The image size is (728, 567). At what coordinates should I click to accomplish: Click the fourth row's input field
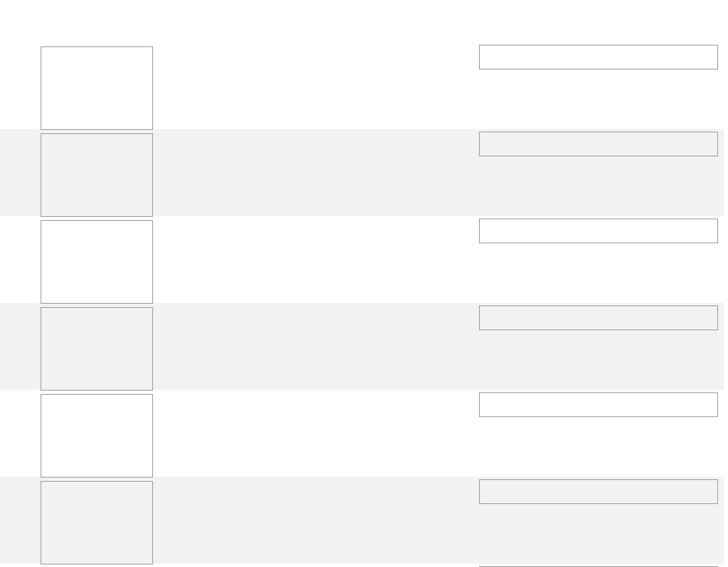pos(598,318)
